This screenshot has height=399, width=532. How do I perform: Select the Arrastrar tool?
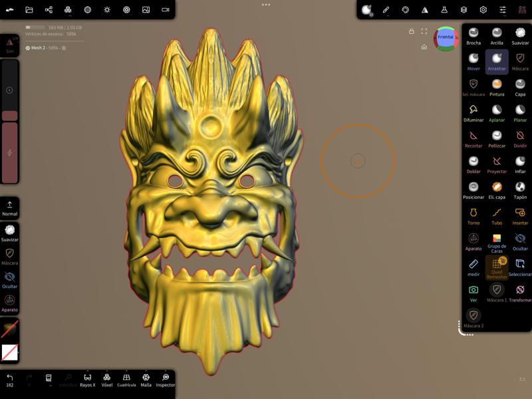tap(497, 62)
